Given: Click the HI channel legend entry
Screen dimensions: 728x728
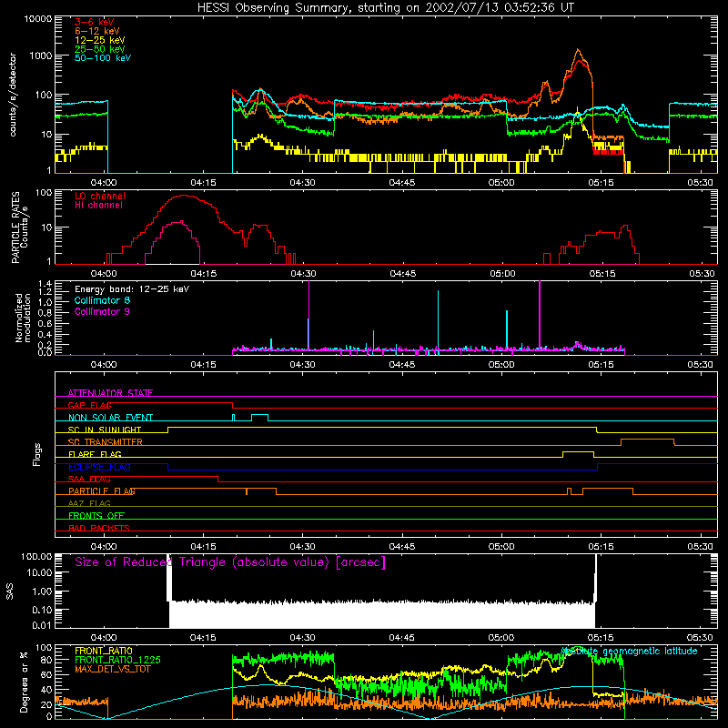Looking at the screenshot, I should (98, 206).
